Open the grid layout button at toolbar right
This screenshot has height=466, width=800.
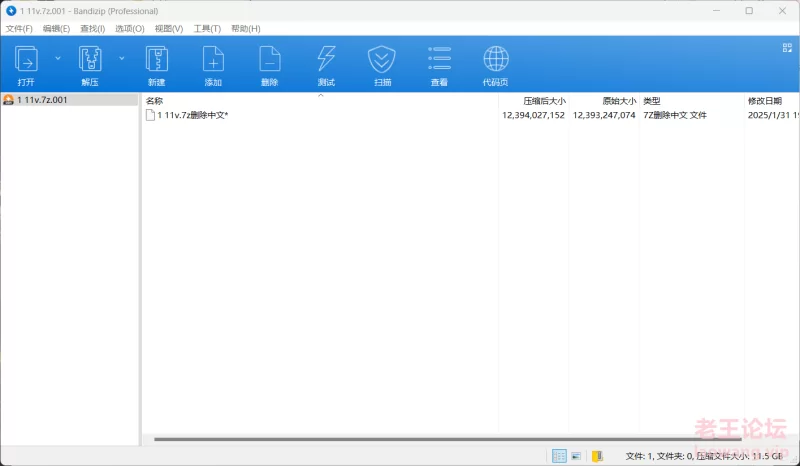[787, 47]
